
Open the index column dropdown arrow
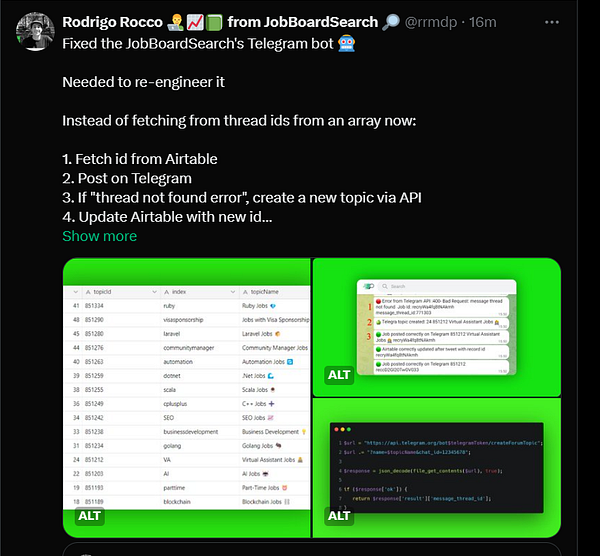tap(233, 292)
